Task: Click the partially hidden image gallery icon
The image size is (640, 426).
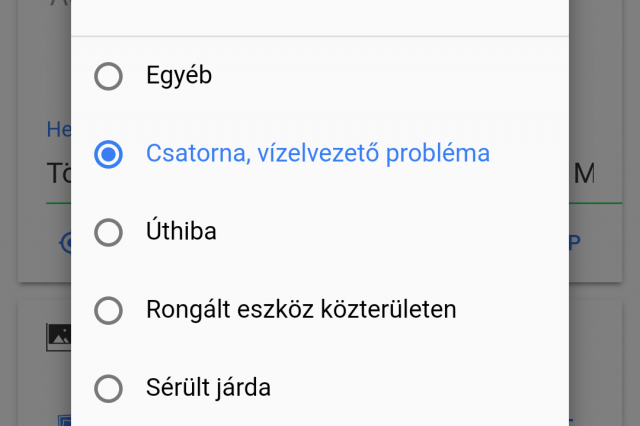Action: click(58, 337)
